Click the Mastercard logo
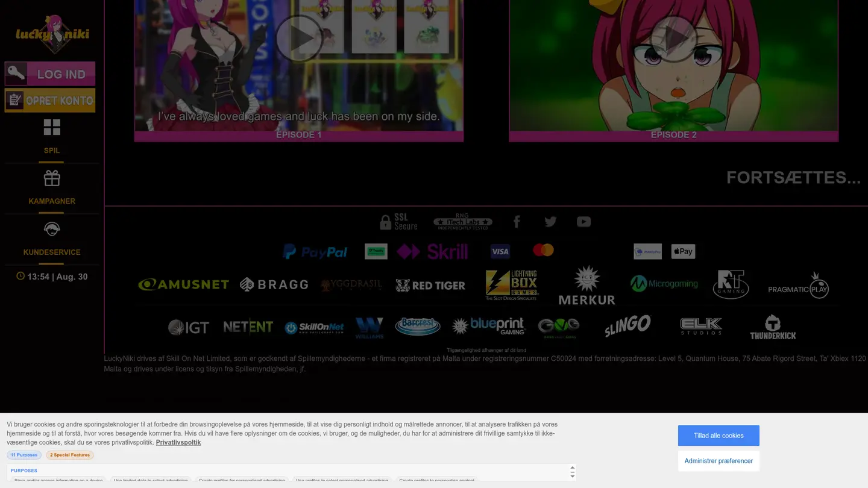The height and width of the screenshot is (488, 868). pyautogui.click(x=543, y=250)
